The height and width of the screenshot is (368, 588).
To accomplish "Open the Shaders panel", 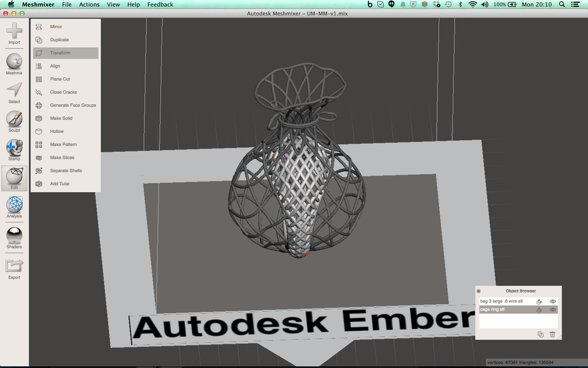I will coord(14,238).
